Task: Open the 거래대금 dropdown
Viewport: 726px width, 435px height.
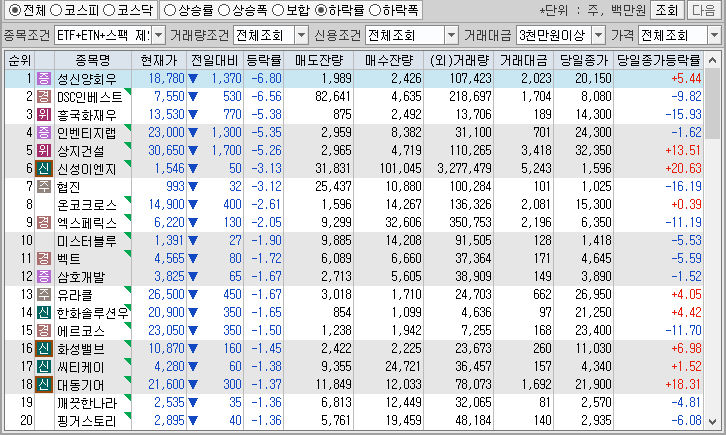Action: [x=599, y=35]
